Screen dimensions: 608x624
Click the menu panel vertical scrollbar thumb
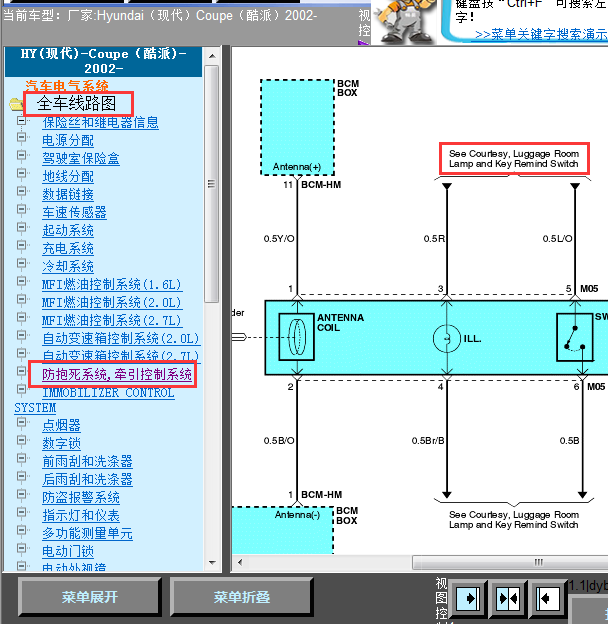(x=212, y=184)
